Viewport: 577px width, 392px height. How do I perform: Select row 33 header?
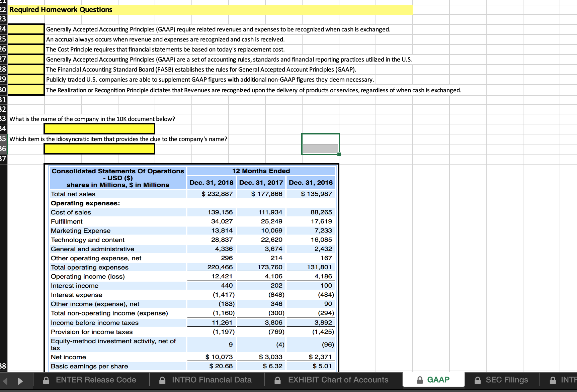pyautogui.click(x=3, y=119)
